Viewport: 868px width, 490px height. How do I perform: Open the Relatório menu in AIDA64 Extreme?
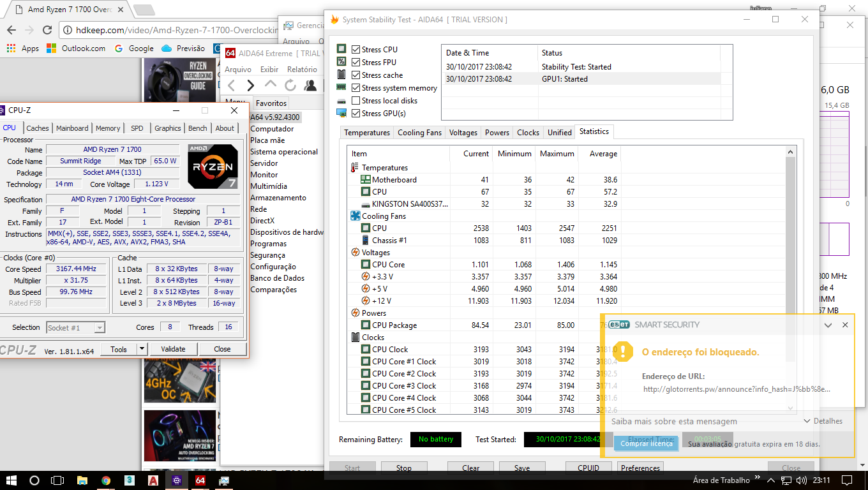(302, 70)
